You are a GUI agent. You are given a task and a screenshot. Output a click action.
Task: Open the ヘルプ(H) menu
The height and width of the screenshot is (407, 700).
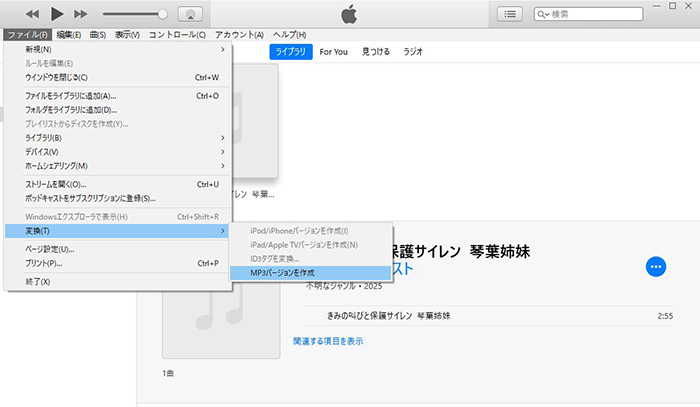(290, 35)
